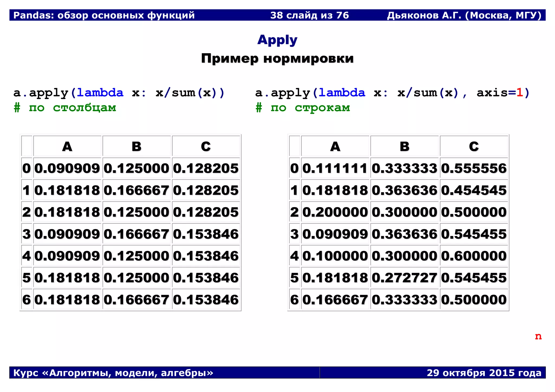The height and width of the screenshot is (392, 555).
Task: Click column header C in right table
Action: (x=474, y=146)
